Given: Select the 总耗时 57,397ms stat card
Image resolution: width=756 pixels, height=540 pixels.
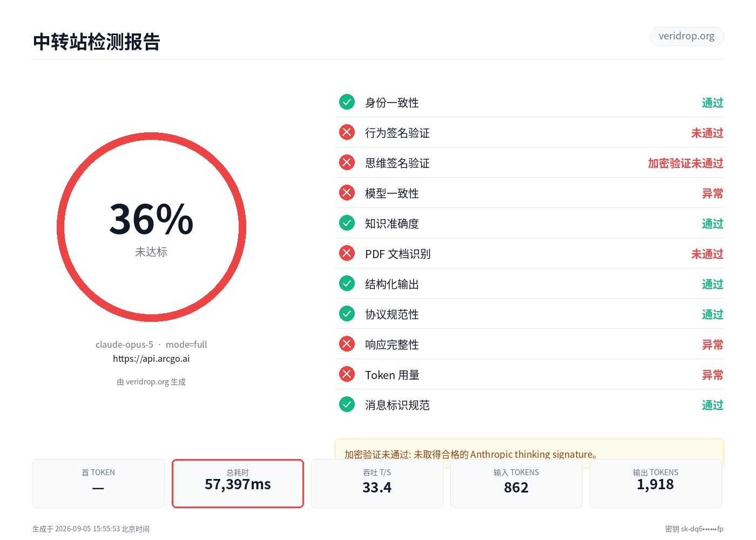Looking at the screenshot, I should tap(238, 483).
